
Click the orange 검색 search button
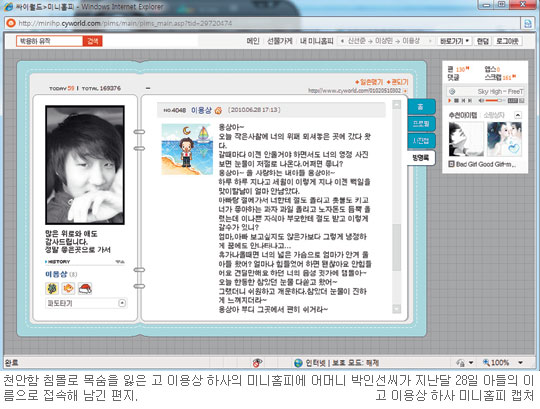point(93,41)
